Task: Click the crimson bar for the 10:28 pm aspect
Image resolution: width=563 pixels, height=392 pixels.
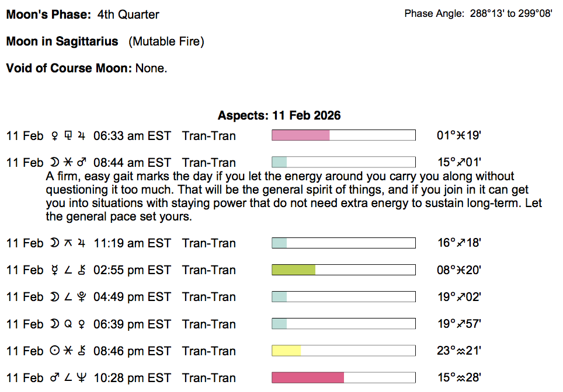Action: coord(308,378)
